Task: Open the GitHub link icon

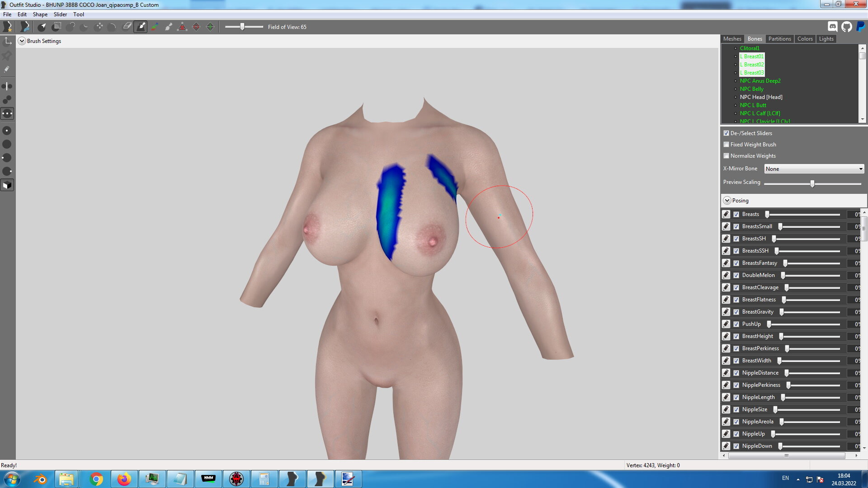Action: tap(847, 27)
